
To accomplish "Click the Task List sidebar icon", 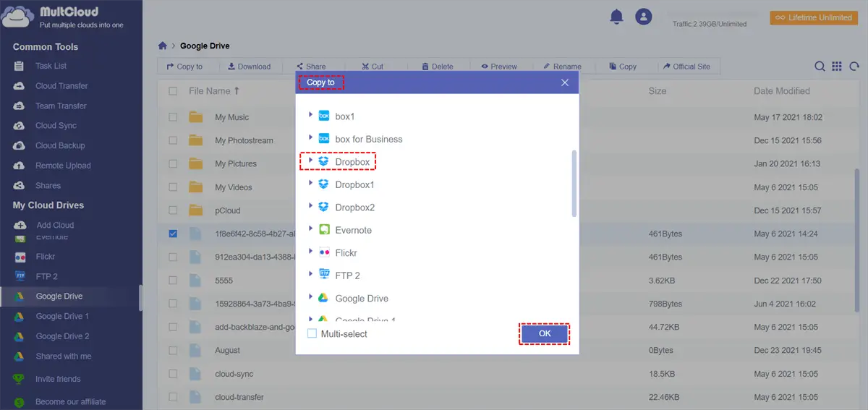I will click(20, 66).
